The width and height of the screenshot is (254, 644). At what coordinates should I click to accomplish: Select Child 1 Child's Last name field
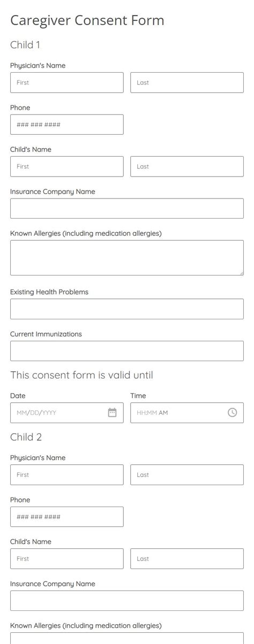click(187, 167)
